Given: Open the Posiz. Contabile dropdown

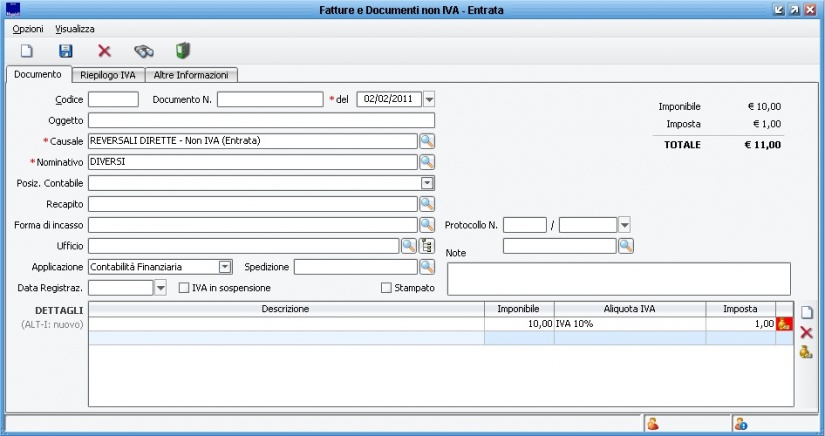Looking at the screenshot, I should point(427,183).
